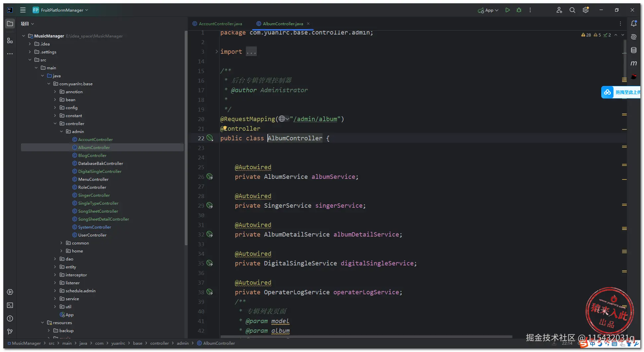Image resolution: width=644 pixels, height=352 pixels.
Task: Click the editor horizontal scrollbar
Action: tap(367, 337)
